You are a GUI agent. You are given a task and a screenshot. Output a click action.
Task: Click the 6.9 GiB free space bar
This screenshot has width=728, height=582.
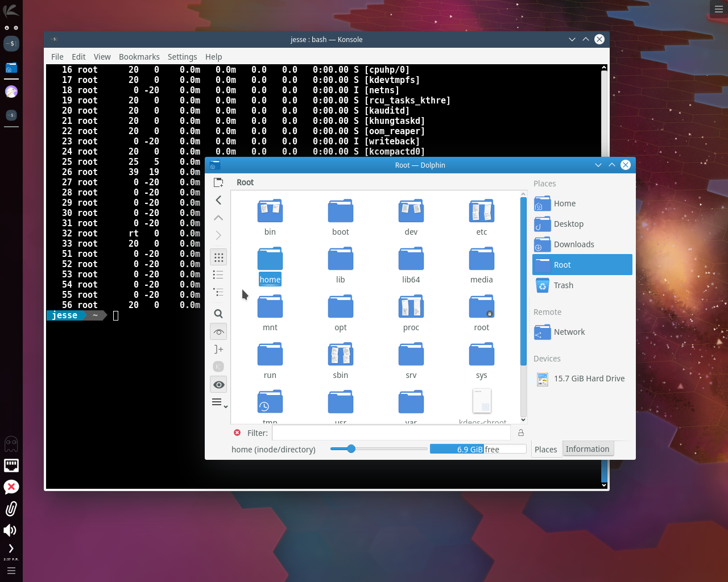pos(478,449)
